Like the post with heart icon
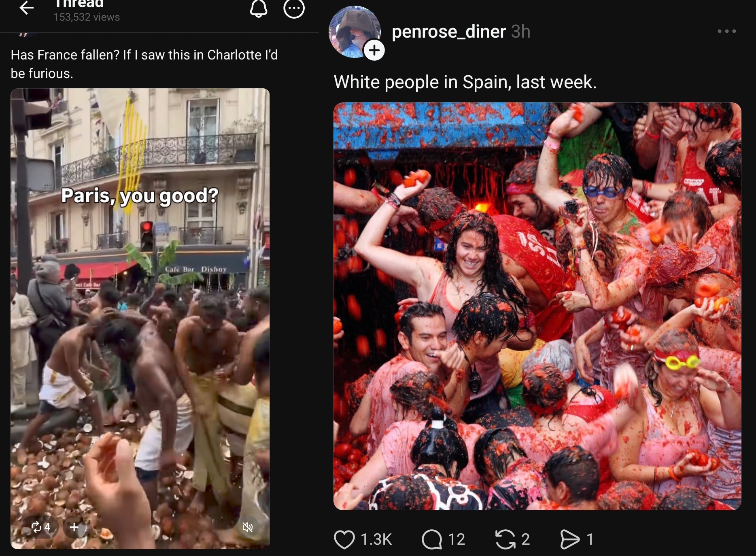756x556 pixels. point(344,539)
